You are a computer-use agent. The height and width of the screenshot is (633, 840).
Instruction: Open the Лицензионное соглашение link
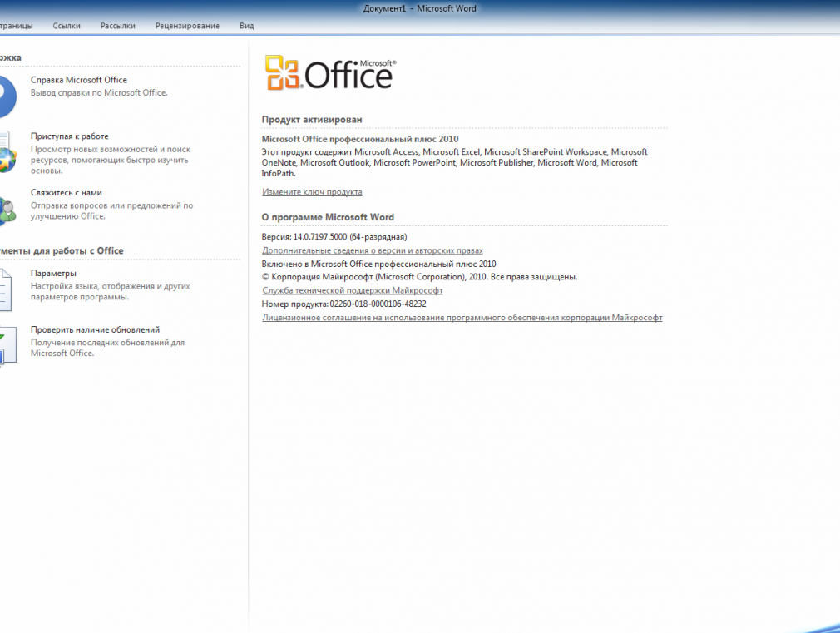462,317
